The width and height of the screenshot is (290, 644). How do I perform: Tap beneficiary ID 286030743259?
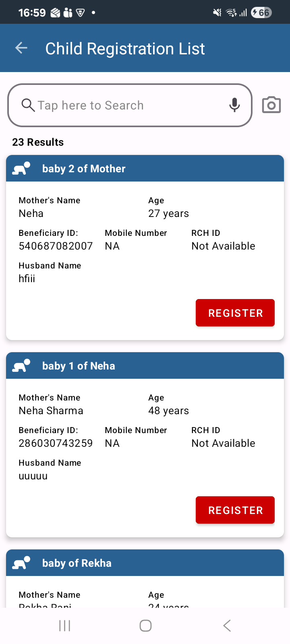(56, 443)
